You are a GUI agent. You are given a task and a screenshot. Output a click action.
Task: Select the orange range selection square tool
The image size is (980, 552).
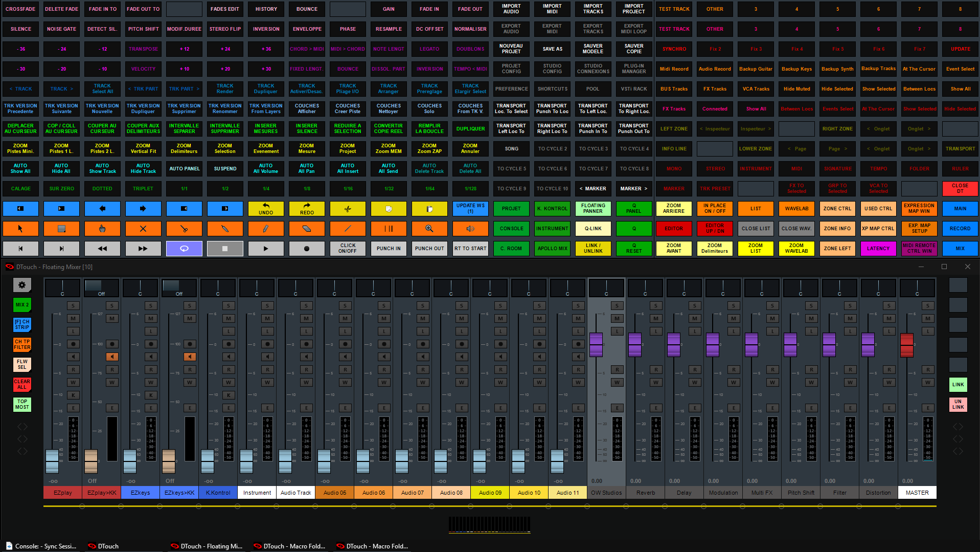[61, 229]
